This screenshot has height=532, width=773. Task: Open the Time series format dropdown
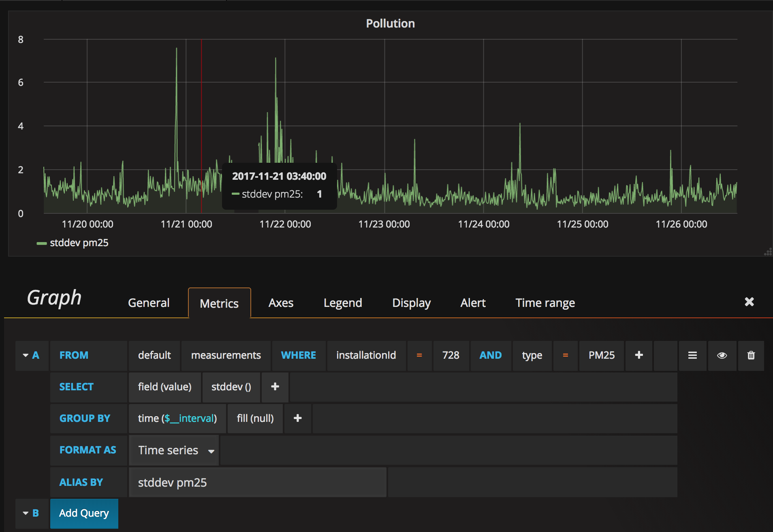click(174, 450)
